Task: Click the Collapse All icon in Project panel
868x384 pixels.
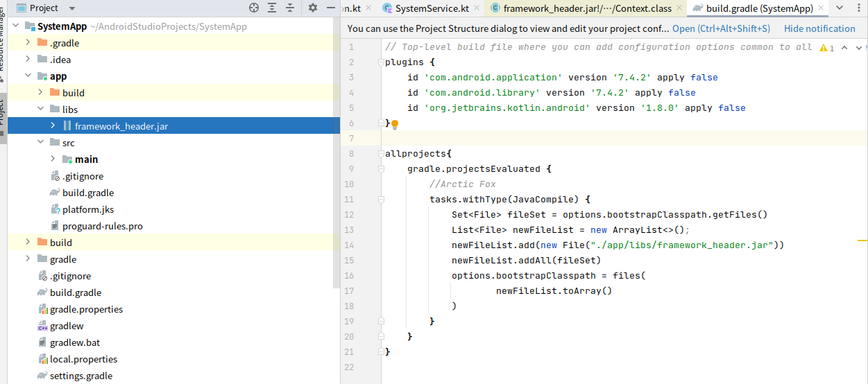Action: click(x=290, y=8)
